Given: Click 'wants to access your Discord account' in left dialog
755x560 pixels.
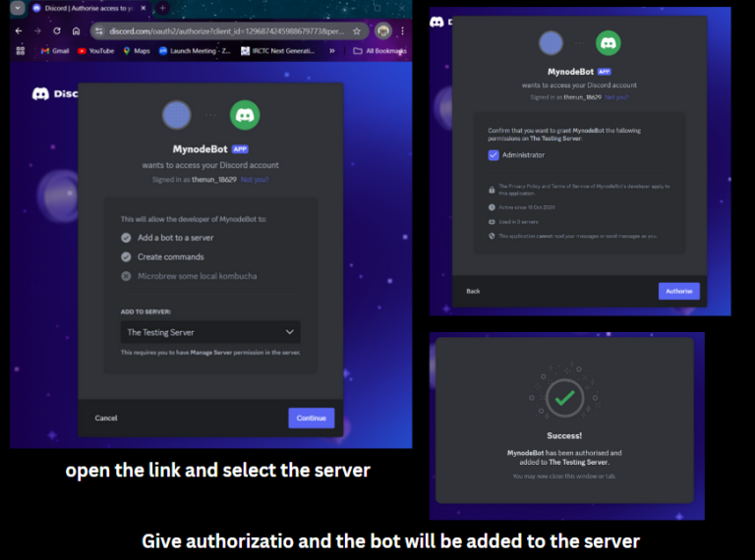Looking at the screenshot, I should coord(210,165).
